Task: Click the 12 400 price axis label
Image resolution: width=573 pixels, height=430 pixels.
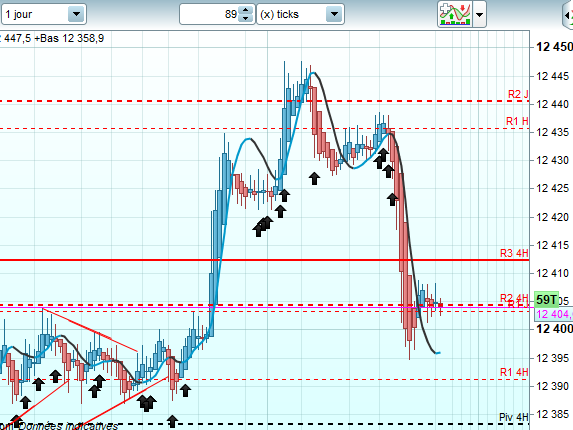Action: [x=554, y=328]
